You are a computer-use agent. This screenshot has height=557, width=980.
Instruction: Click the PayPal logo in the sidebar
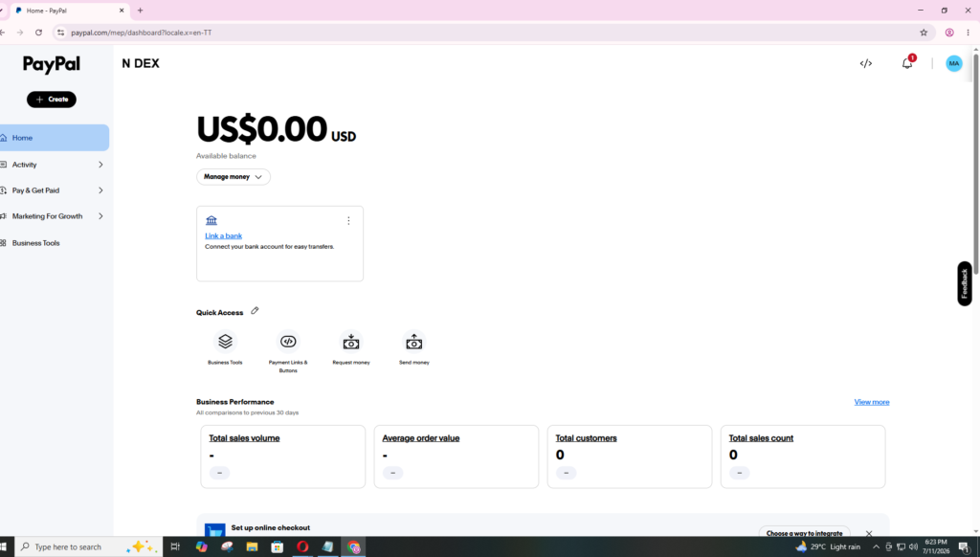(x=52, y=64)
